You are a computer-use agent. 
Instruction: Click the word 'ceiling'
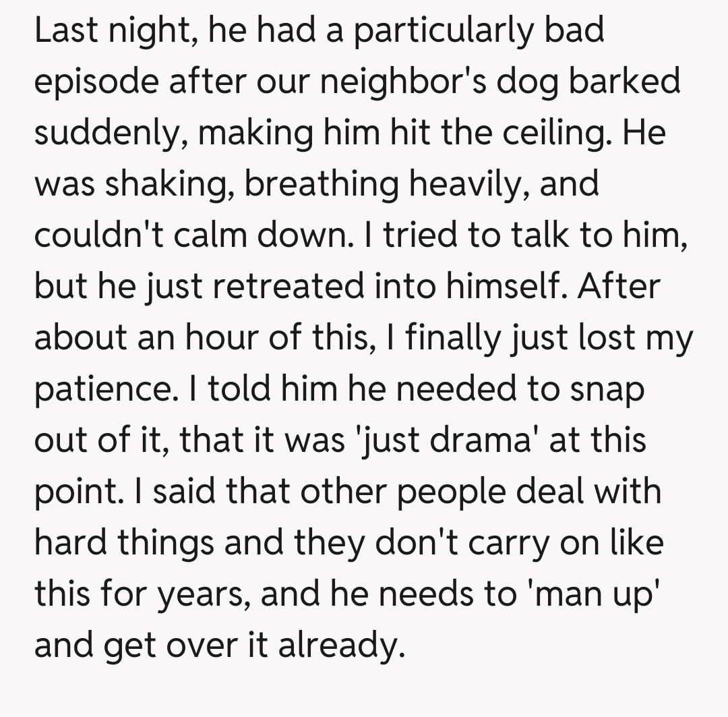click(560, 132)
